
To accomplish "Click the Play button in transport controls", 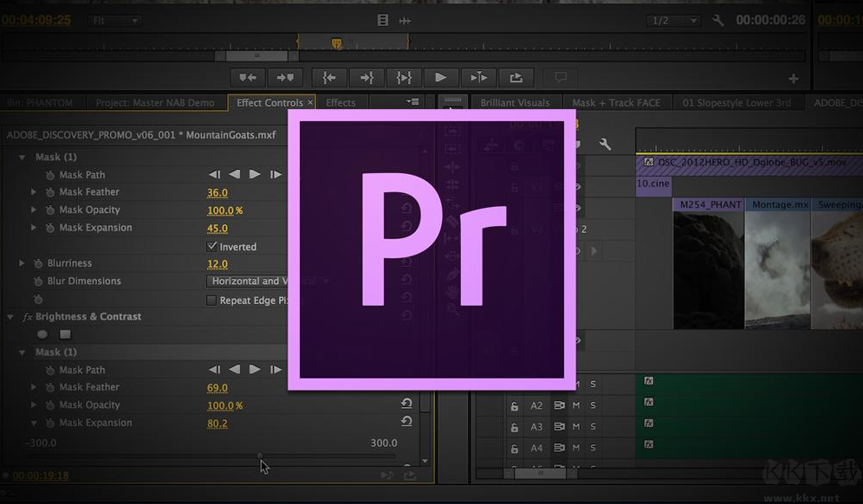I will click(x=441, y=77).
